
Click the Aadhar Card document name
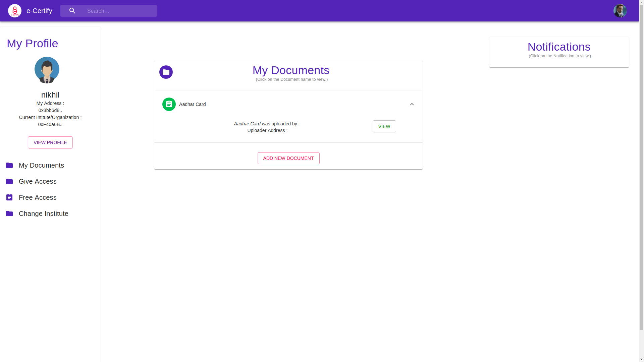(x=192, y=104)
